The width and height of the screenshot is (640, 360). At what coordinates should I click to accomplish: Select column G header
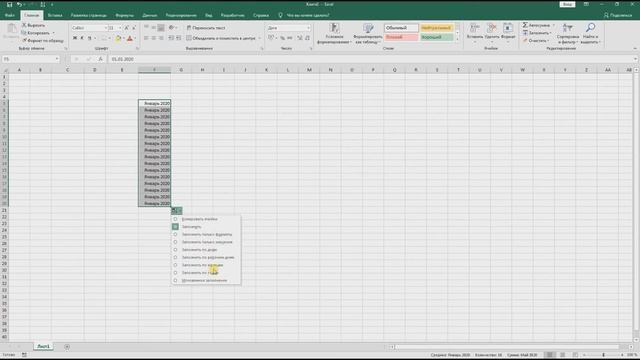point(181,70)
